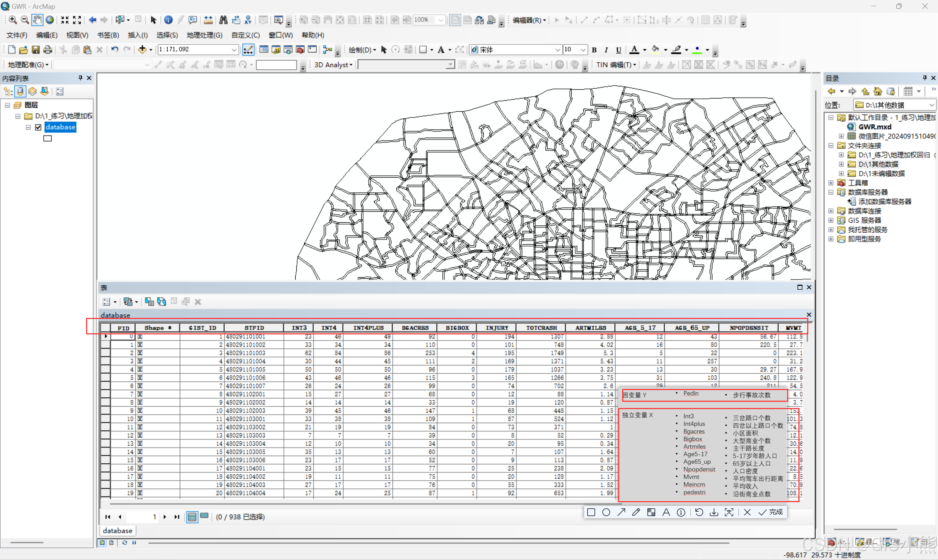Save the map document
This screenshot has height=560, width=938.
point(36,49)
